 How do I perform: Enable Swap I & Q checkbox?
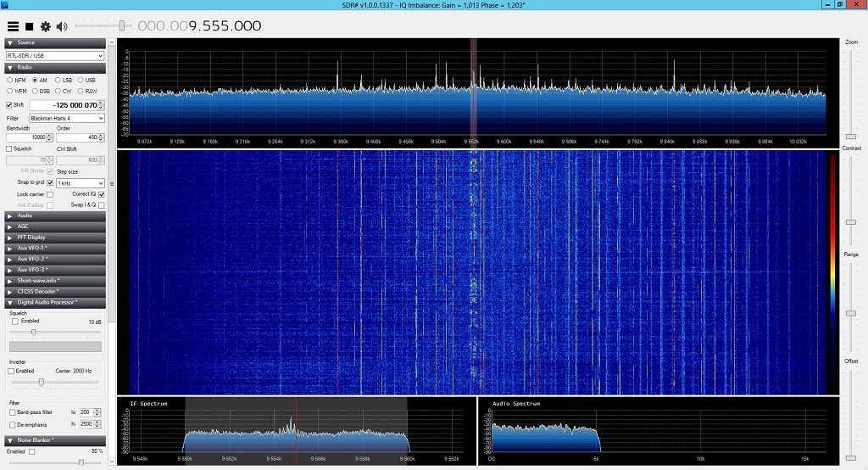click(x=102, y=205)
